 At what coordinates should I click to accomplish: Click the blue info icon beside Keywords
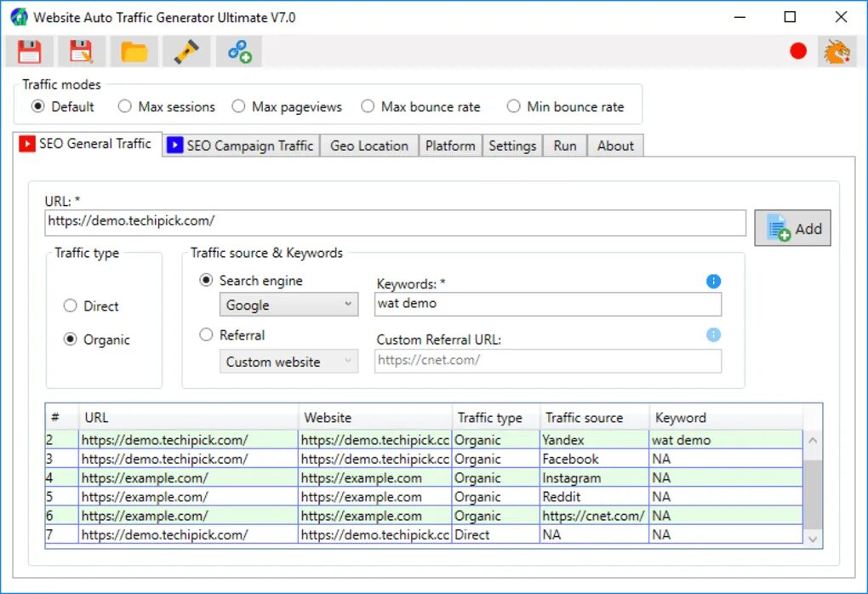[714, 281]
